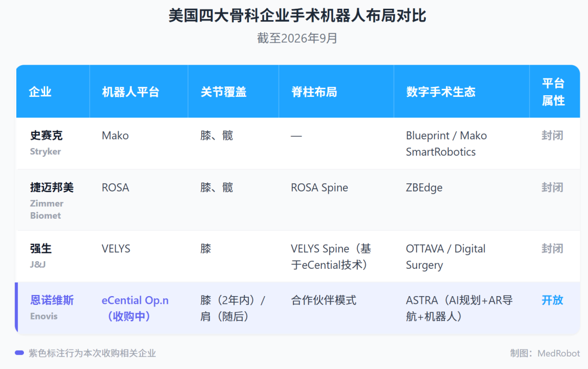Open the 恩诺维斯 Enovis highlighted name
The width and height of the screenshot is (588, 369).
click(x=52, y=300)
